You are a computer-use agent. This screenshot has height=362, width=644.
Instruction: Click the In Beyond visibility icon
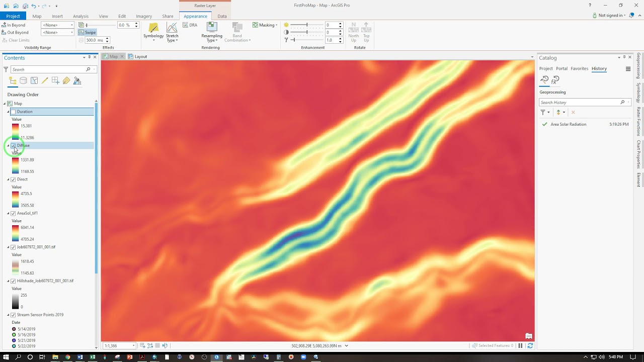4,25
